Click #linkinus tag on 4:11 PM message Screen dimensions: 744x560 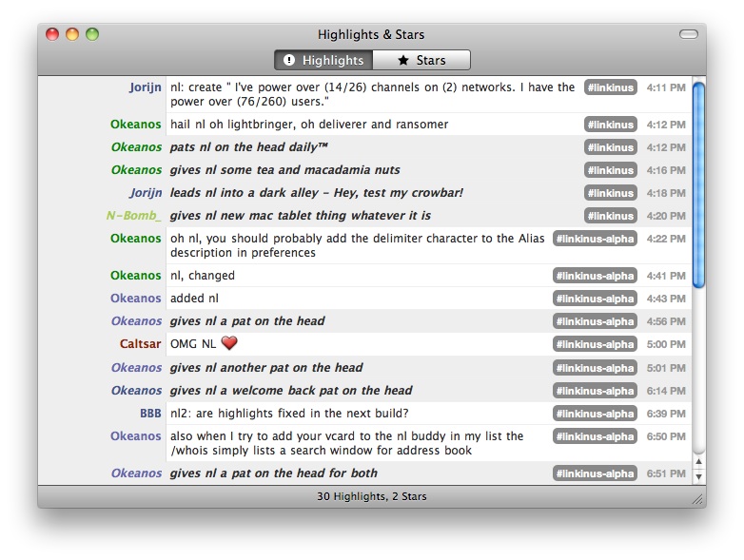610,87
